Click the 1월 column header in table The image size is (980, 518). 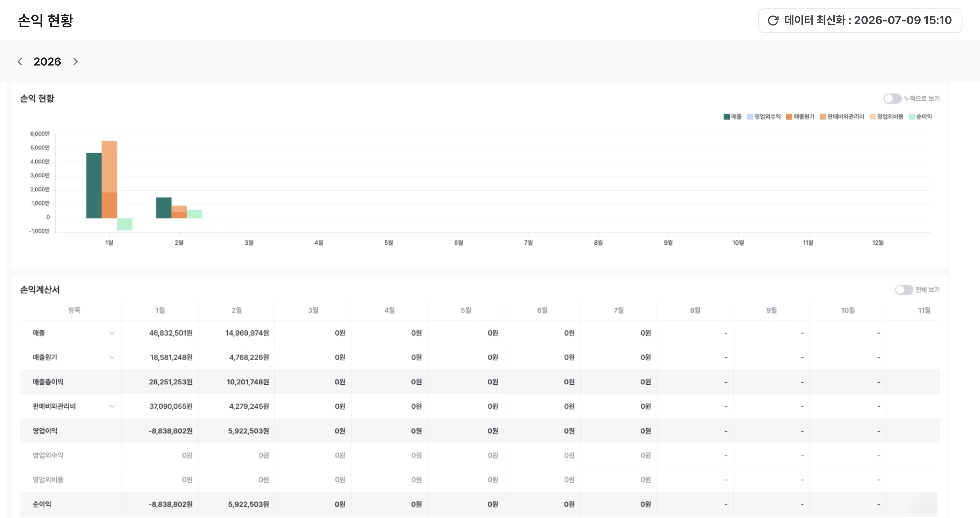(160, 310)
